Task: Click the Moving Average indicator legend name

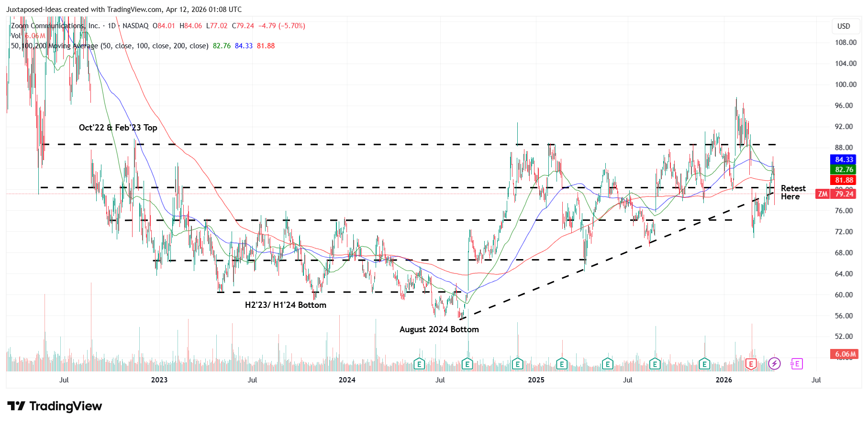Action: [110, 46]
